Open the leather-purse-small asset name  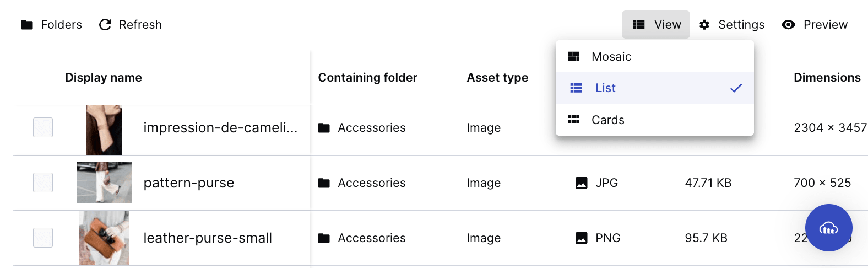point(208,238)
